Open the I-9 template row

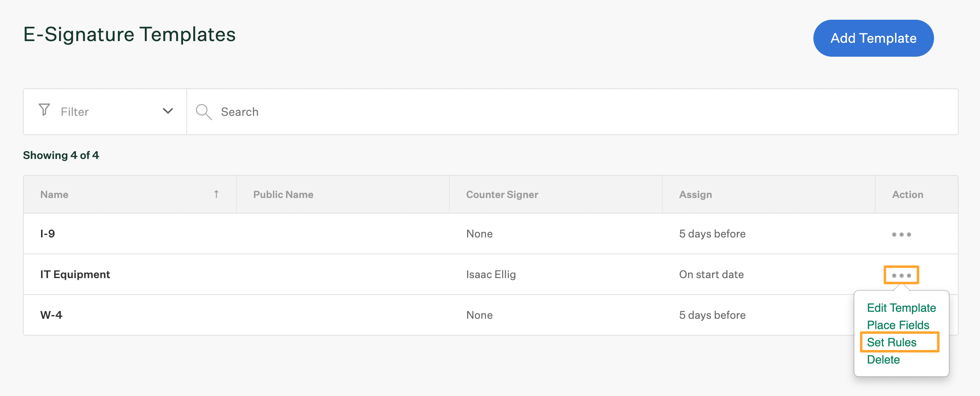click(x=47, y=233)
